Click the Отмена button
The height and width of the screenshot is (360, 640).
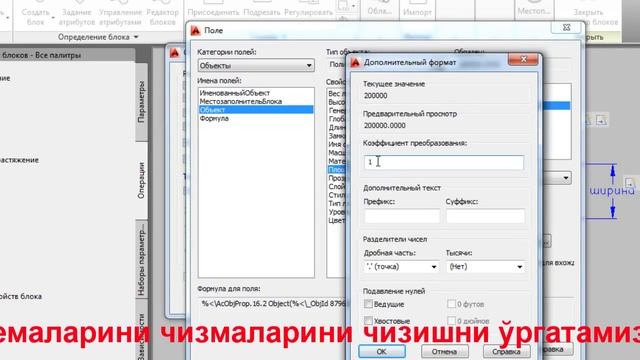coord(444,351)
